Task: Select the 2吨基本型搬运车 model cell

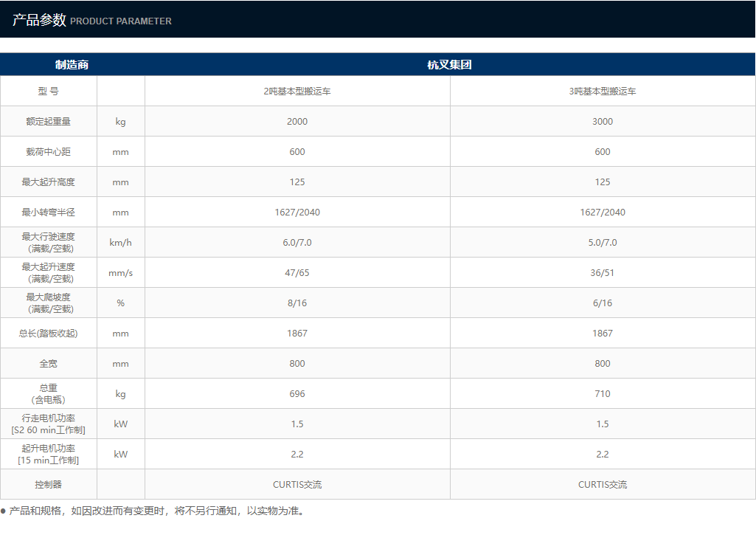Action: (297, 92)
